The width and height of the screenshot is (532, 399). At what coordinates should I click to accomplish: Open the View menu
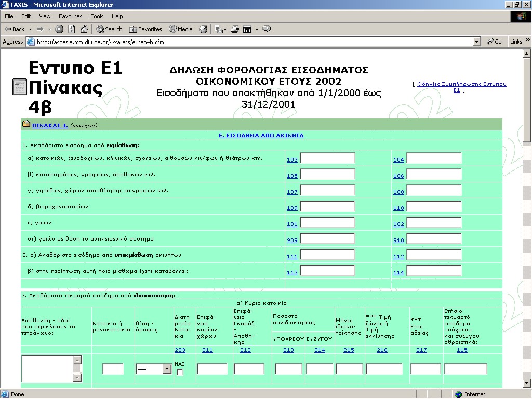(x=45, y=16)
